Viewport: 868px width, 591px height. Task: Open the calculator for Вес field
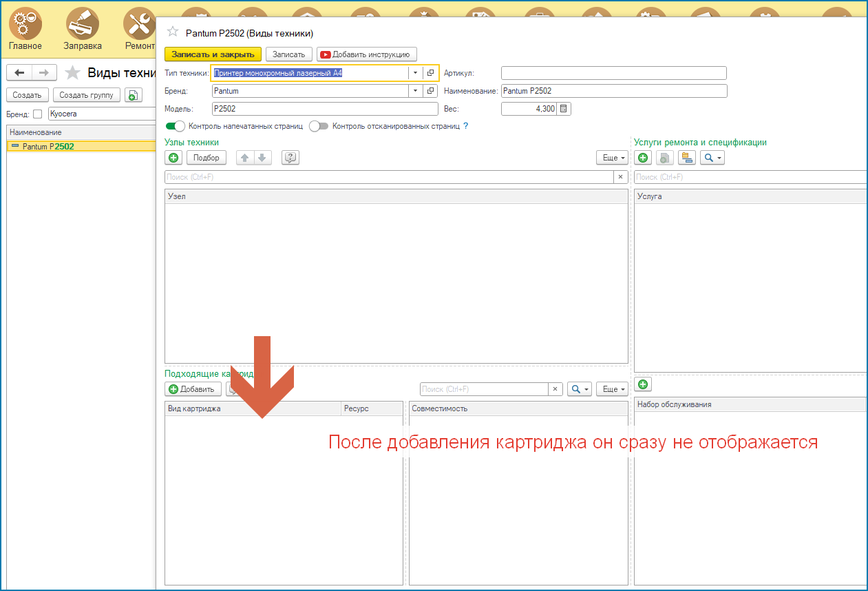click(x=563, y=109)
